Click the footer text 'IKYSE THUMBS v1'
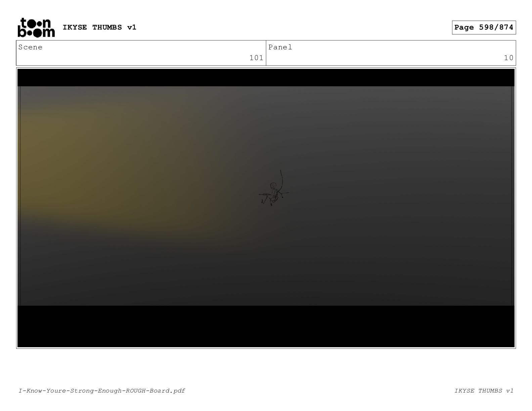532x411 pixels. tap(484, 391)
